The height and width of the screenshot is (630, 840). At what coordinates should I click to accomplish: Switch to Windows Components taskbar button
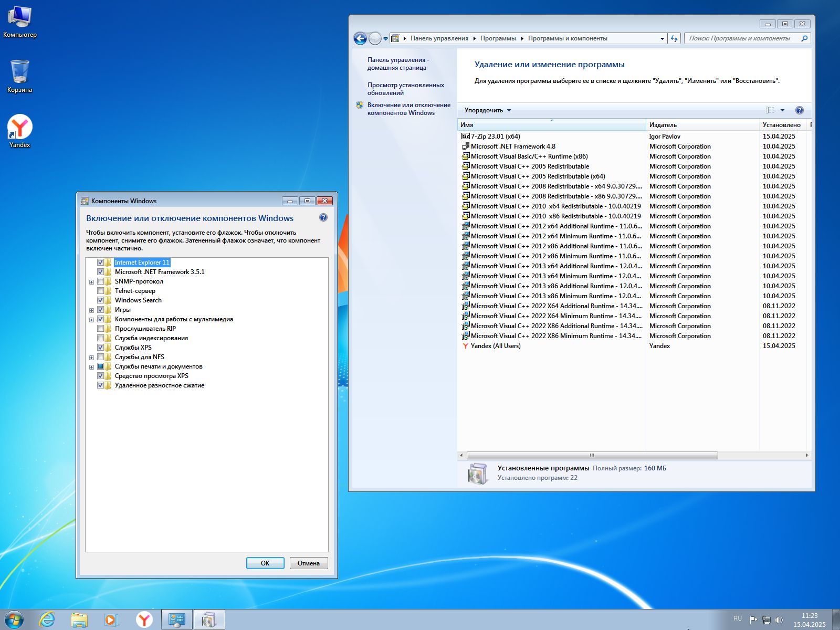tap(209, 620)
